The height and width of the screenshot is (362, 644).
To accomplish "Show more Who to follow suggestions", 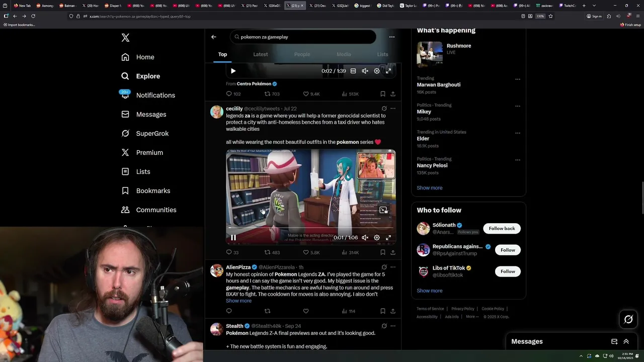I will tap(430, 291).
